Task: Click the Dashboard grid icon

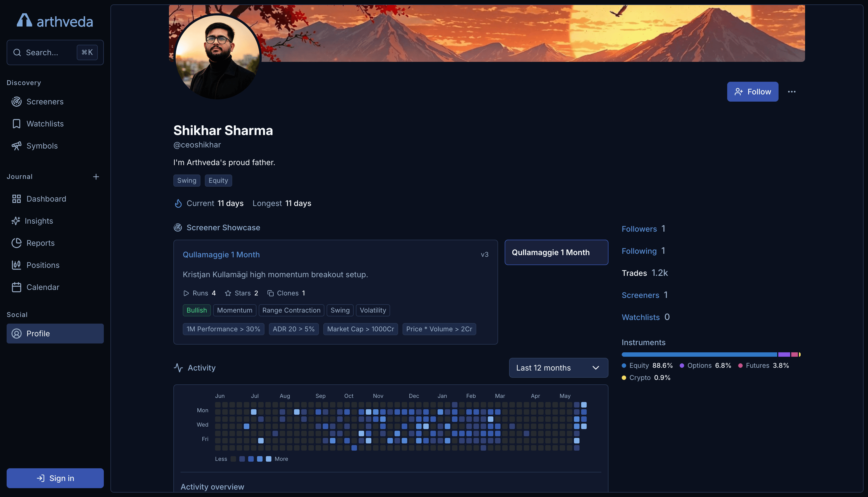Action: point(16,199)
